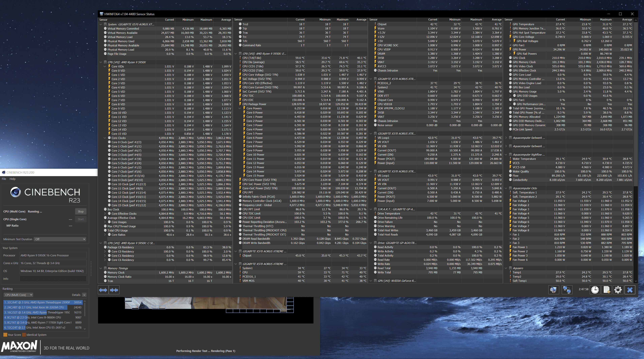Expand the first Aquacomputer farbwerk group

click(x=506, y=138)
